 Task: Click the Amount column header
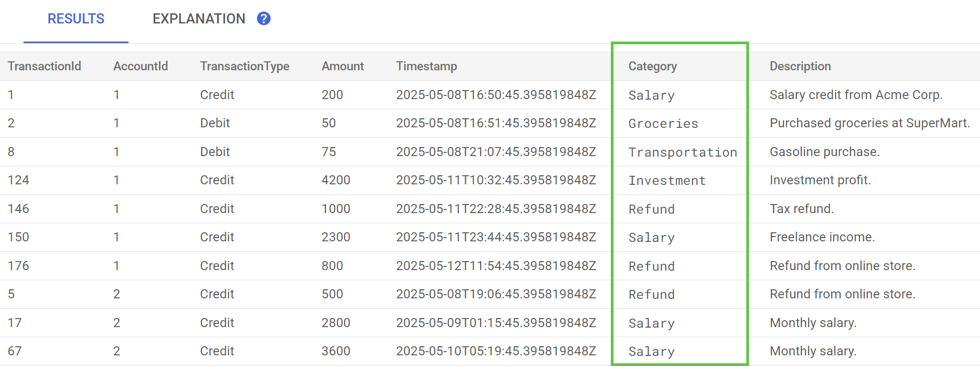342,66
